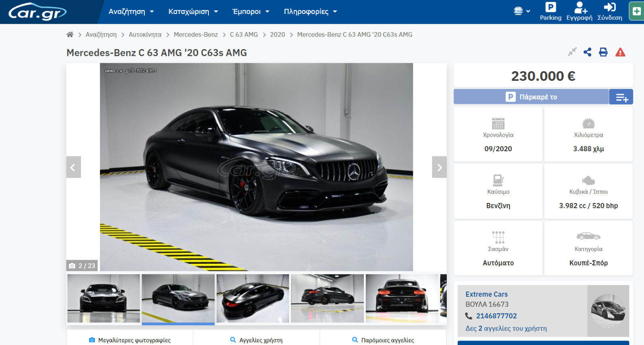Select the second highlighted thumbnail

click(178, 298)
